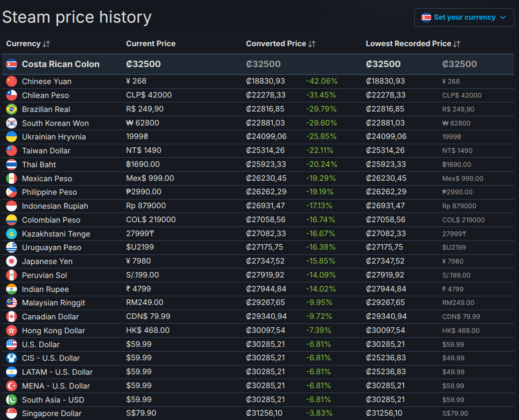Click the Chilean Peso flag icon
This screenshot has height=420, width=519.
point(12,95)
